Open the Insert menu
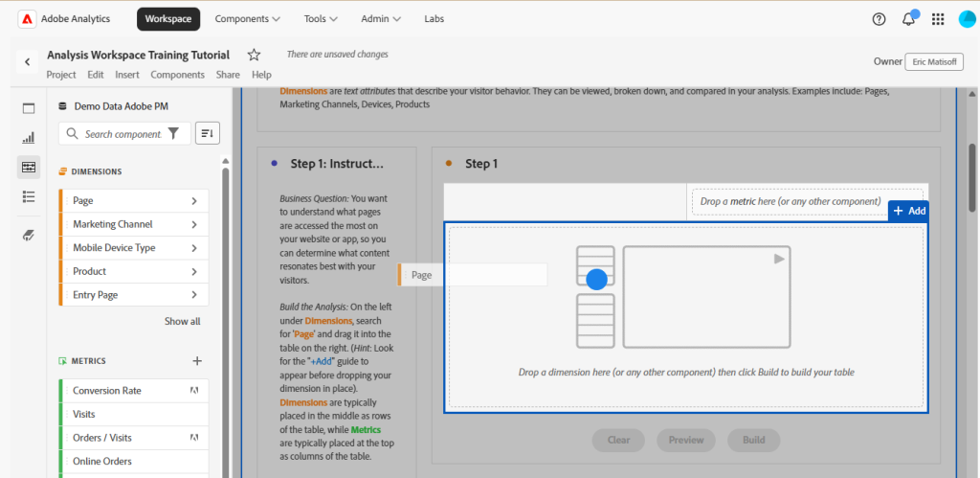 point(127,75)
